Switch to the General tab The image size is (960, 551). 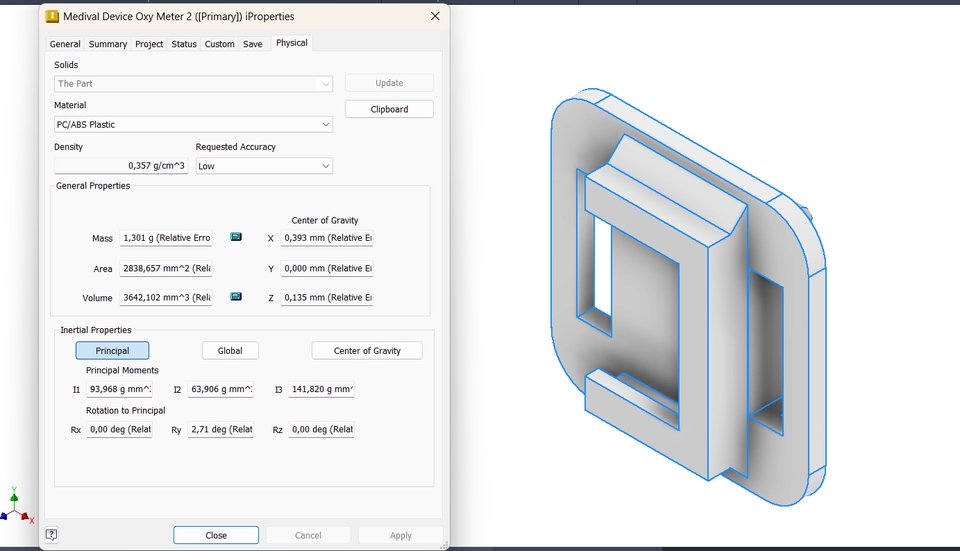click(65, 44)
